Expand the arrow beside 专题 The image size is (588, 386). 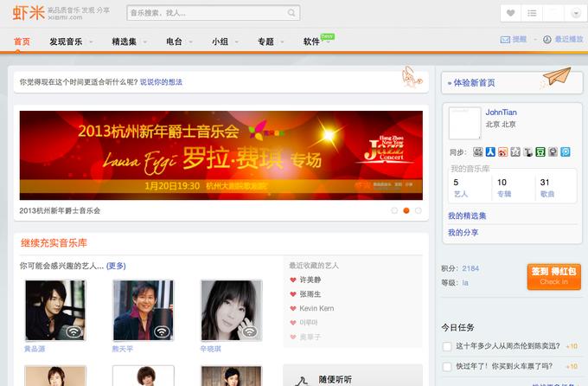(x=283, y=42)
